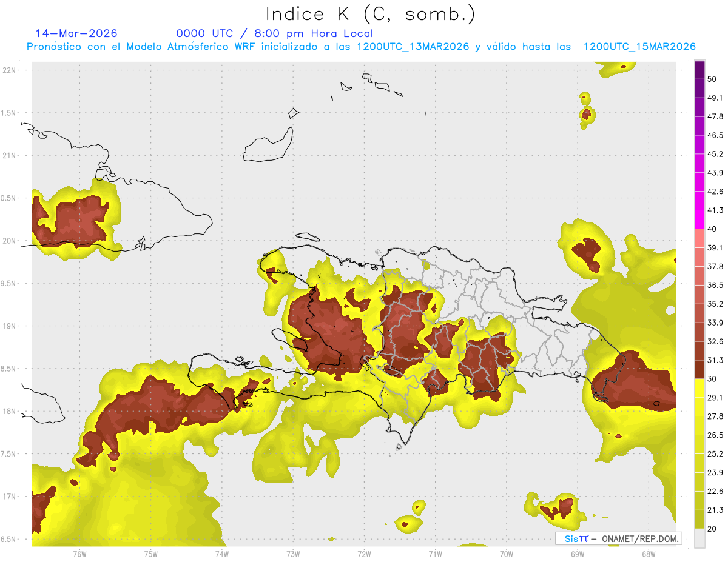
Task: Click the '21.3' colorbar value label
Action: [715, 510]
